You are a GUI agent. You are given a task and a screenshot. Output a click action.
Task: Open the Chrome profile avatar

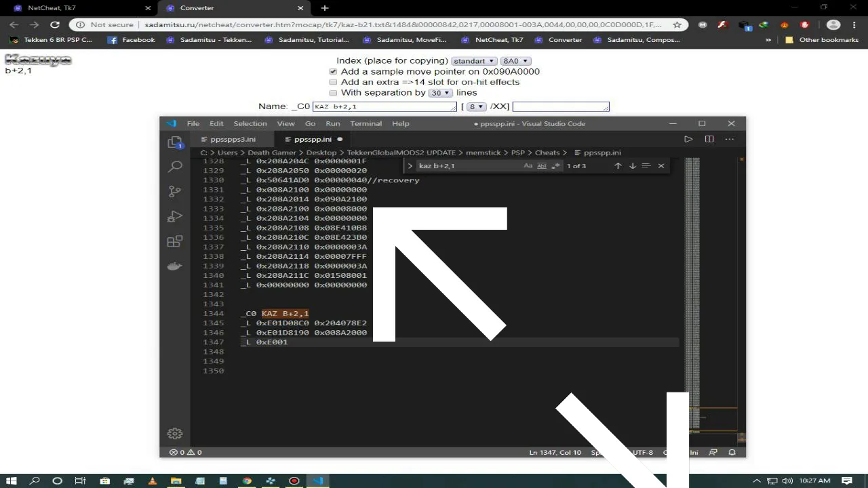pyautogui.click(x=833, y=24)
